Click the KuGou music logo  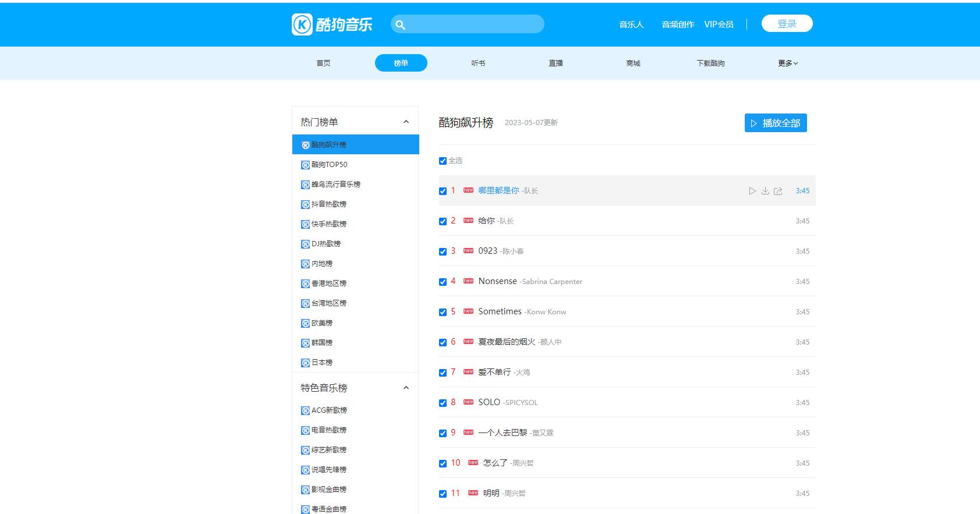(332, 24)
